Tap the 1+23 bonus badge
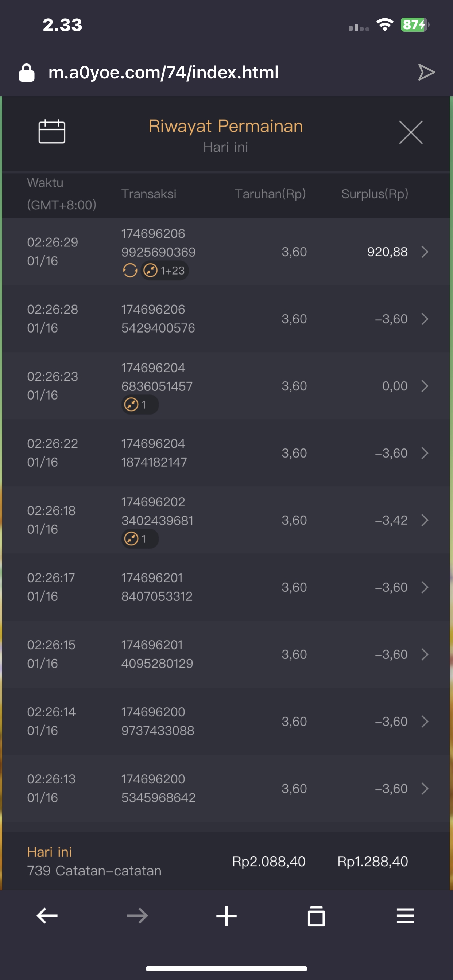Viewport: 453px width, 980px height. click(165, 271)
